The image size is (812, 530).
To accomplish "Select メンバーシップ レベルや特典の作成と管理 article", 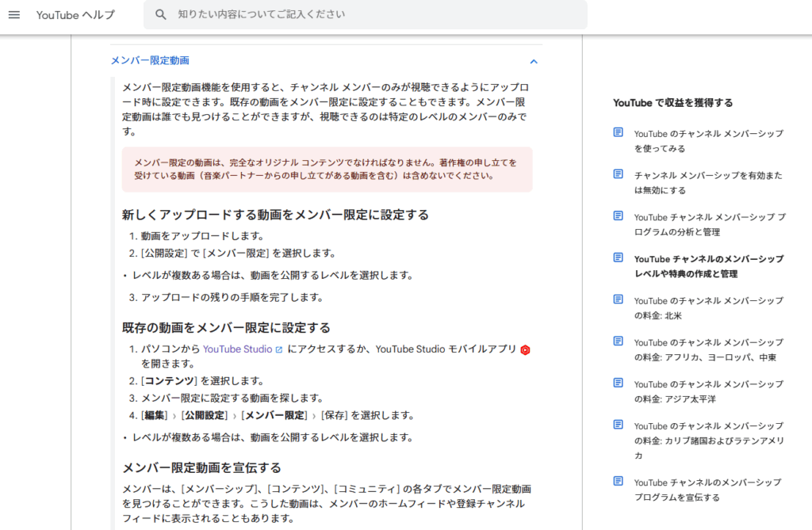I will click(x=708, y=266).
